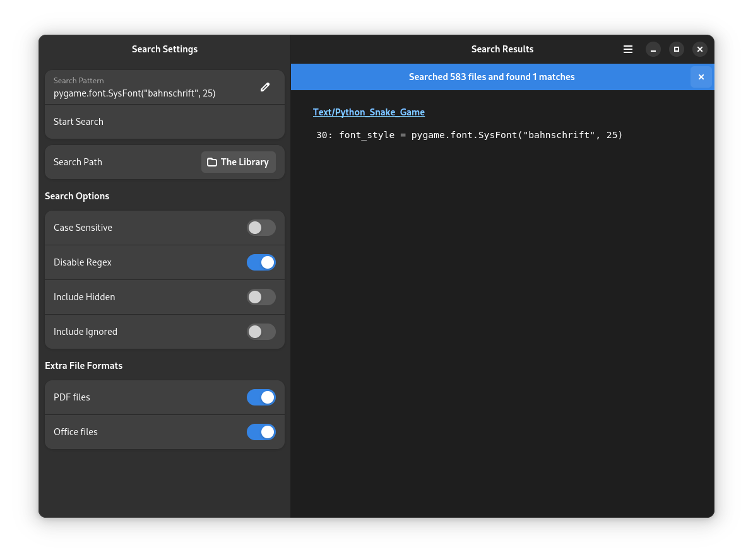Select the matched line 30 in results
This screenshot has width=753, height=560.
pos(470,134)
